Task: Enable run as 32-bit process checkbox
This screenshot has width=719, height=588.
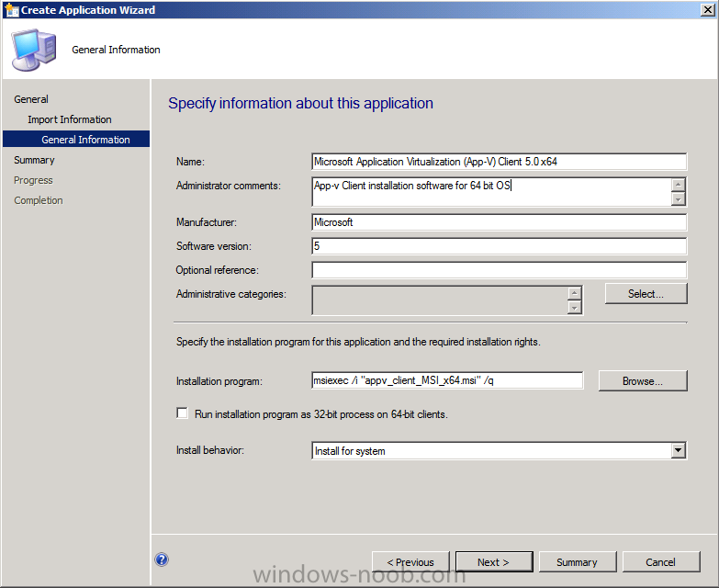Action: (x=182, y=413)
